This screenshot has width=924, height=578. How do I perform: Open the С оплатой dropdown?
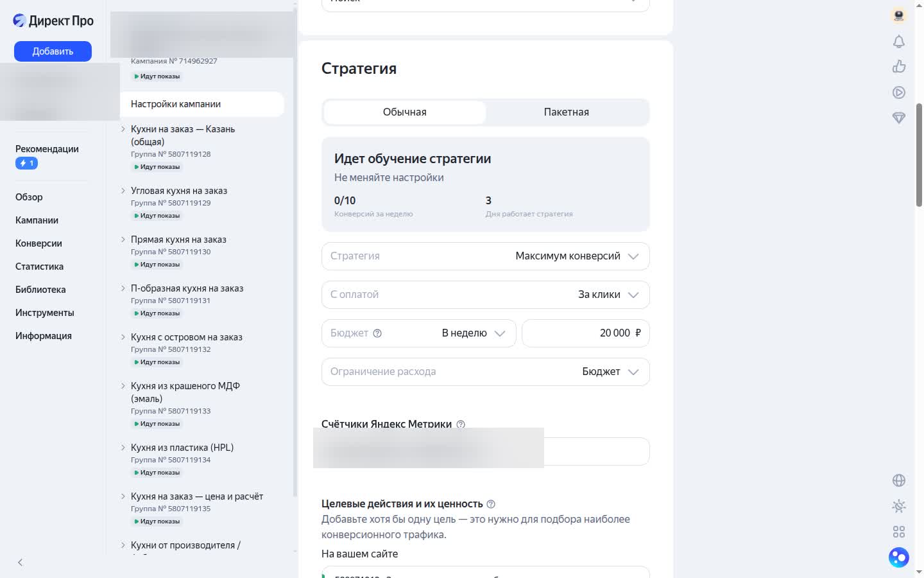(x=486, y=295)
